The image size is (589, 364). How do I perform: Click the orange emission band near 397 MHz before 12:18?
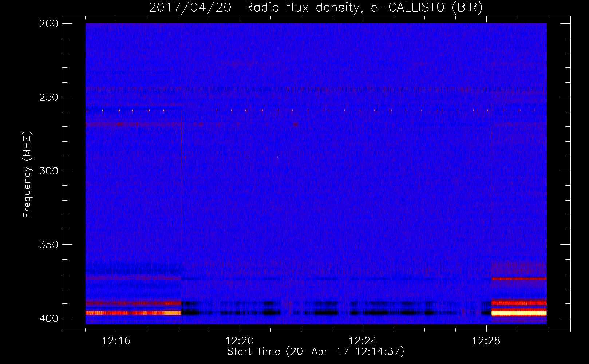(133, 313)
